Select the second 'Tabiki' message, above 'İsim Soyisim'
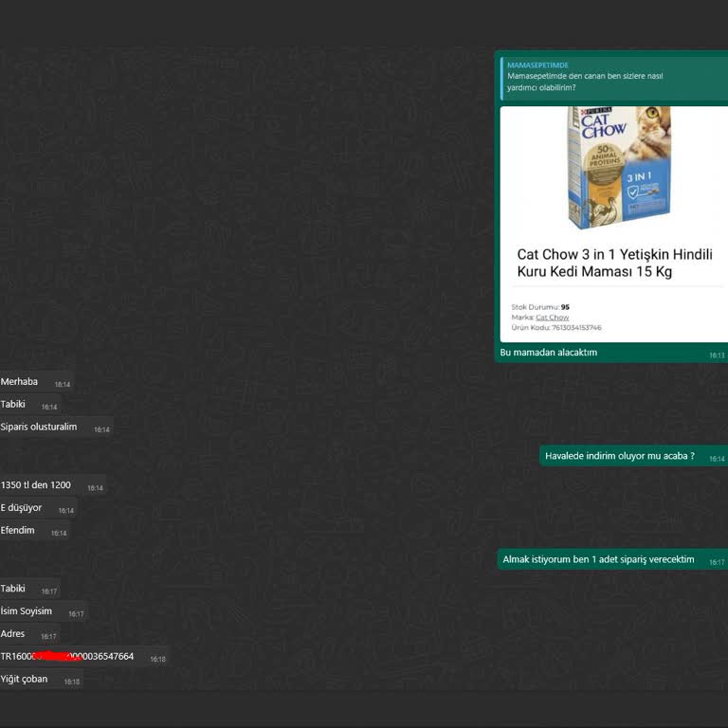 [x=30, y=589]
